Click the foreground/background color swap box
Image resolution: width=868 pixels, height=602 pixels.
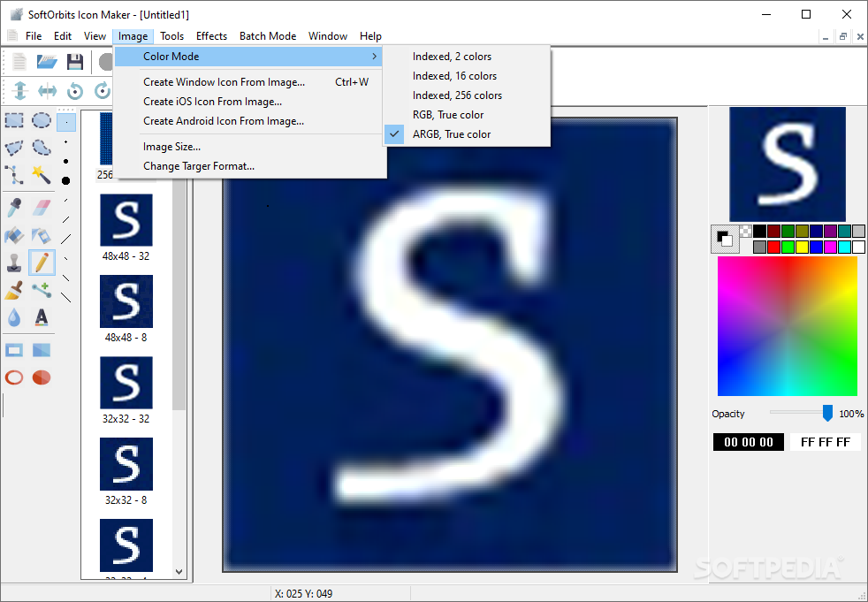click(725, 239)
